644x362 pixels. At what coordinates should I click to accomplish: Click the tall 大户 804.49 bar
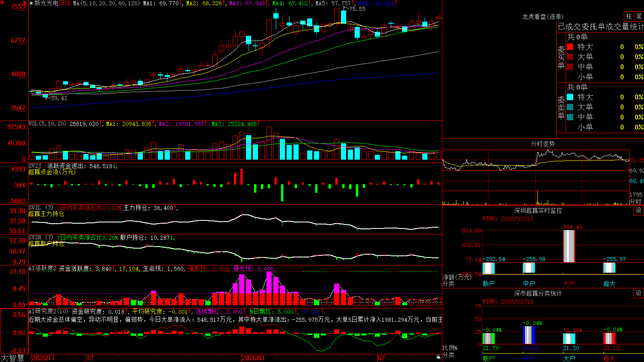569,246
